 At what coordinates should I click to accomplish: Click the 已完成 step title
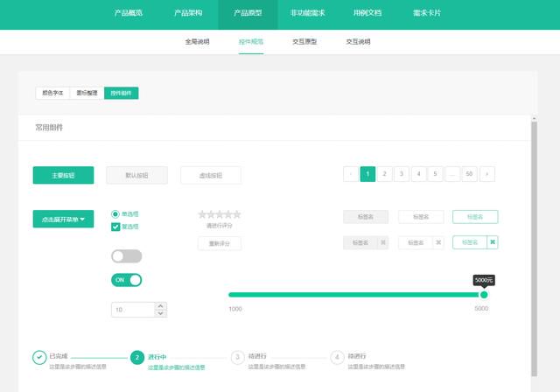click(x=59, y=356)
